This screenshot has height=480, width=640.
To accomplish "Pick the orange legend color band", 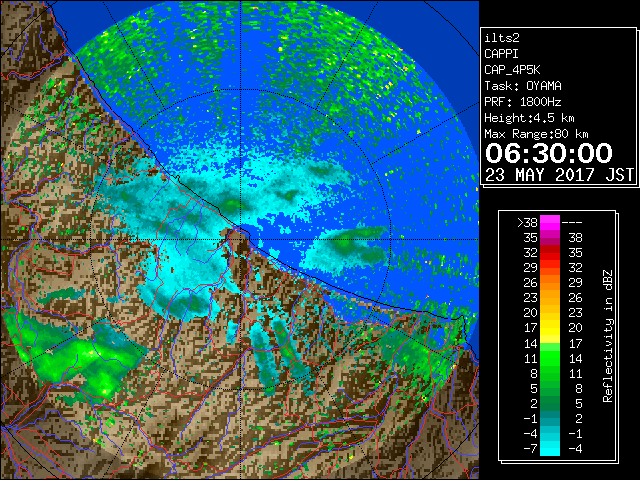I will point(550,282).
